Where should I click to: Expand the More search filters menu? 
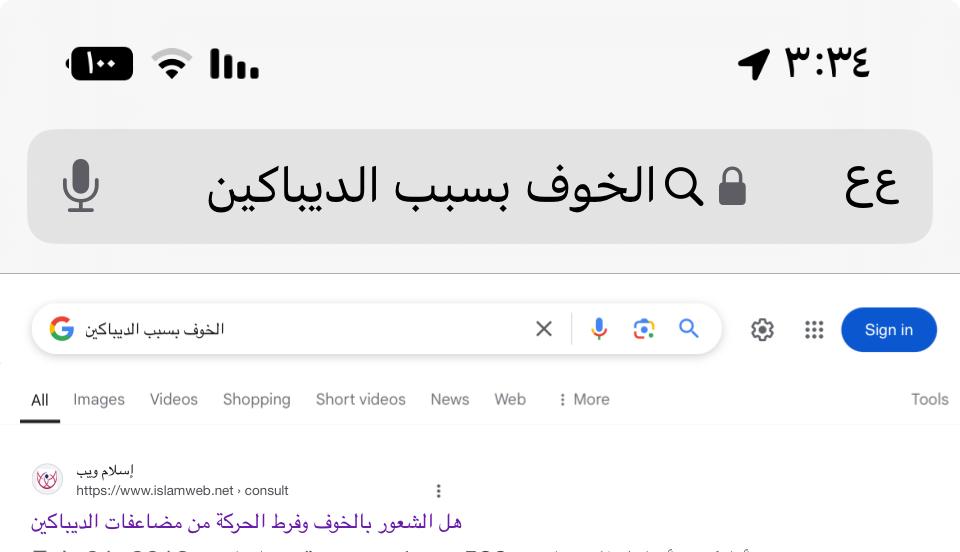584,400
